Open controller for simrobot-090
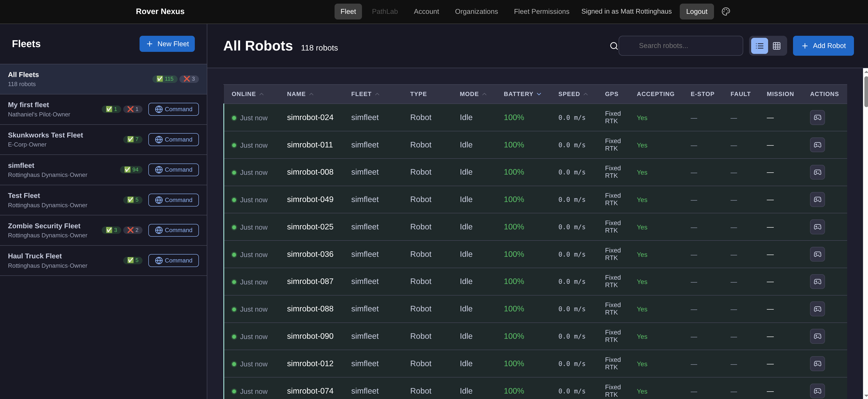This screenshot has height=399, width=868. coord(817,336)
